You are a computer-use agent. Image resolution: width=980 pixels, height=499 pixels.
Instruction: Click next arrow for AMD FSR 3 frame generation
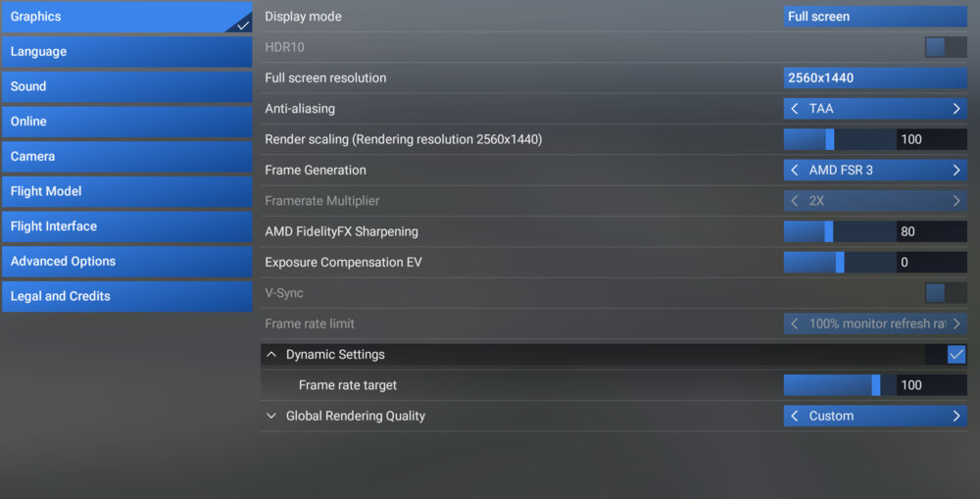click(x=956, y=170)
